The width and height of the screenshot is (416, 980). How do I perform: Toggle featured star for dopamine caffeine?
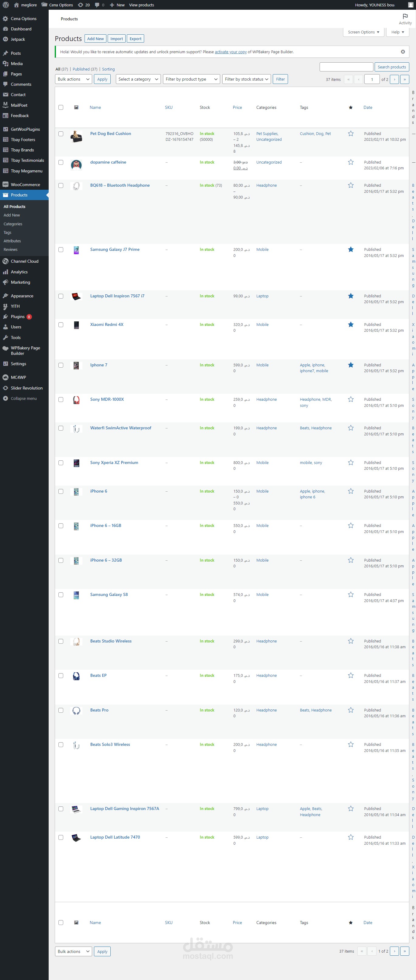(x=351, y=162)
